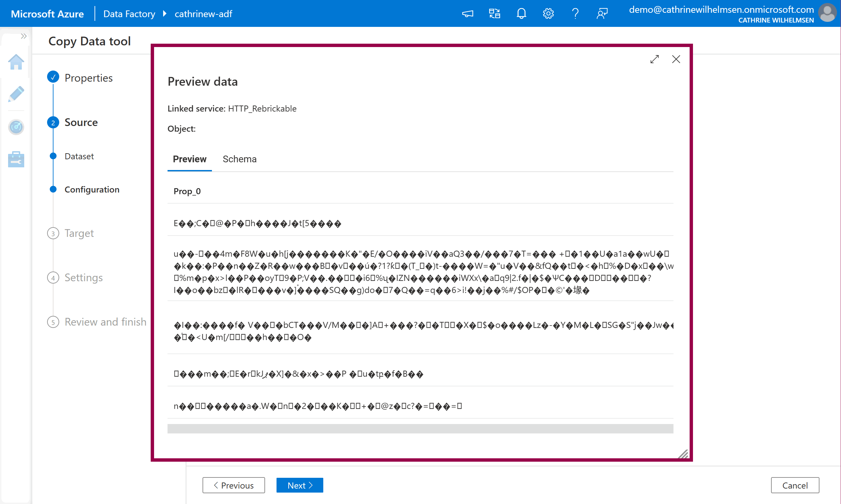The image size is (841, 504).
Task: Expand the Preview data dialog fullscreen
Action: 654,59
